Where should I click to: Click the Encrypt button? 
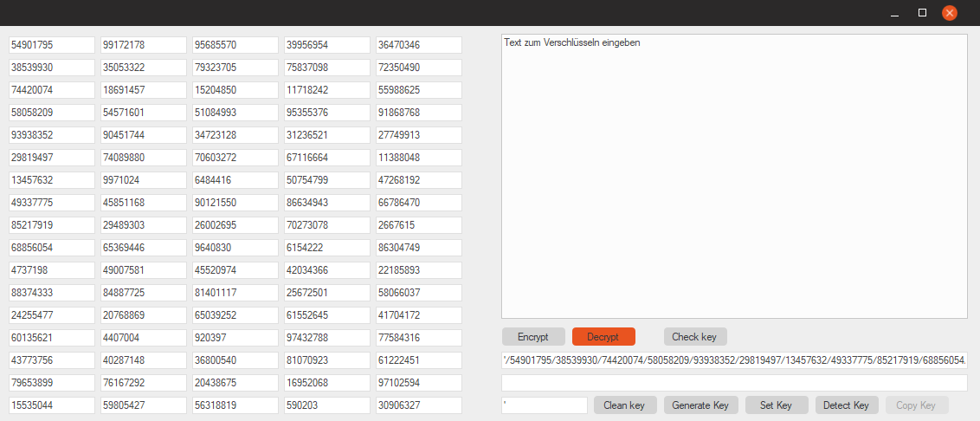pos(533,337)
